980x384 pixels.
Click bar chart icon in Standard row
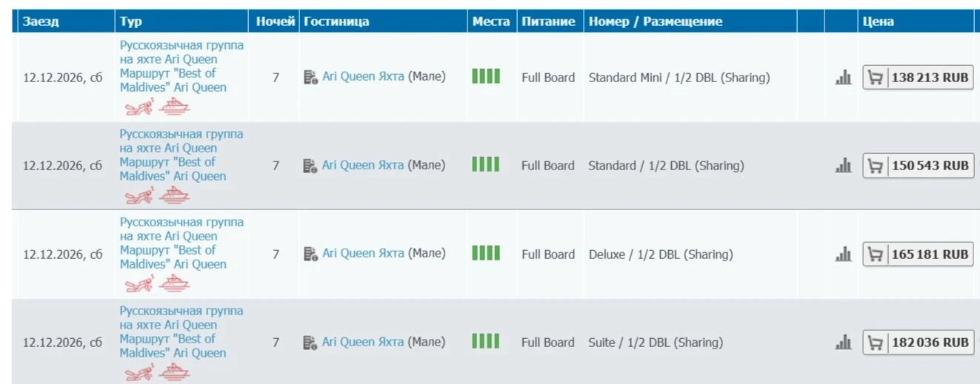click(x=843, y=166)
